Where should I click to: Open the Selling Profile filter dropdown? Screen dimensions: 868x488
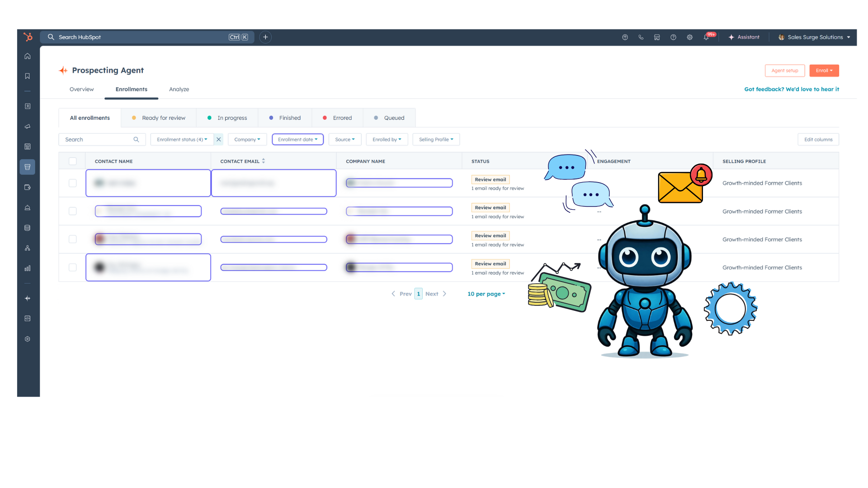[x=436, y=140]
